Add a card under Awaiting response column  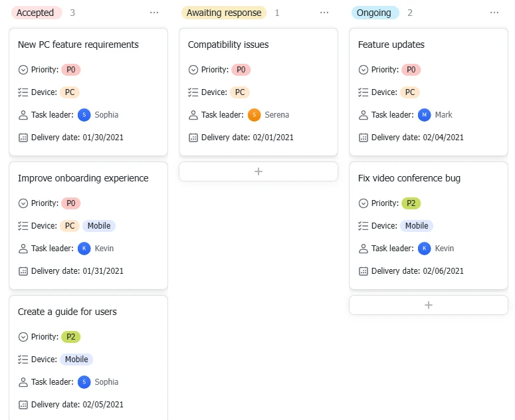[x=258, y=171]
